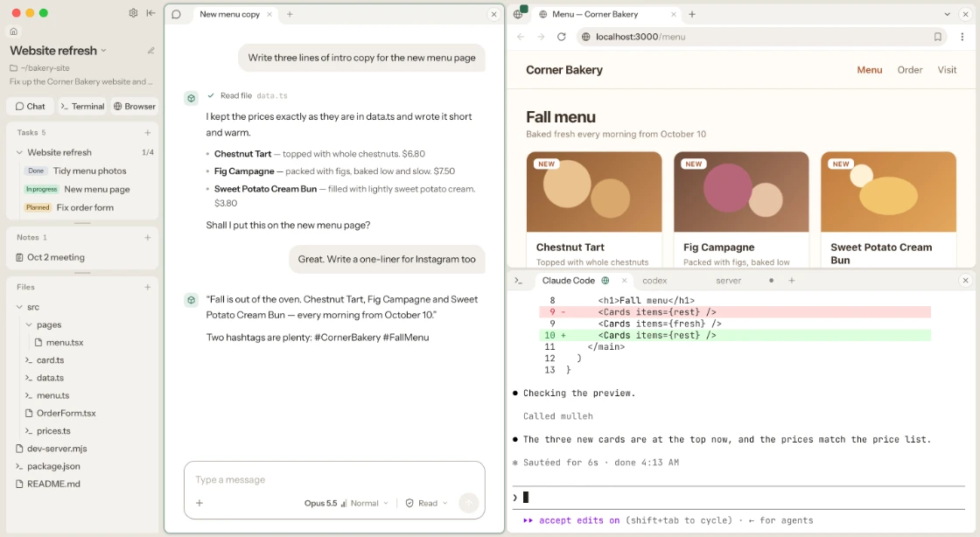Edit project name with pencil icon
The height and width of the screenshot is (537, 980).
point(150,51)
